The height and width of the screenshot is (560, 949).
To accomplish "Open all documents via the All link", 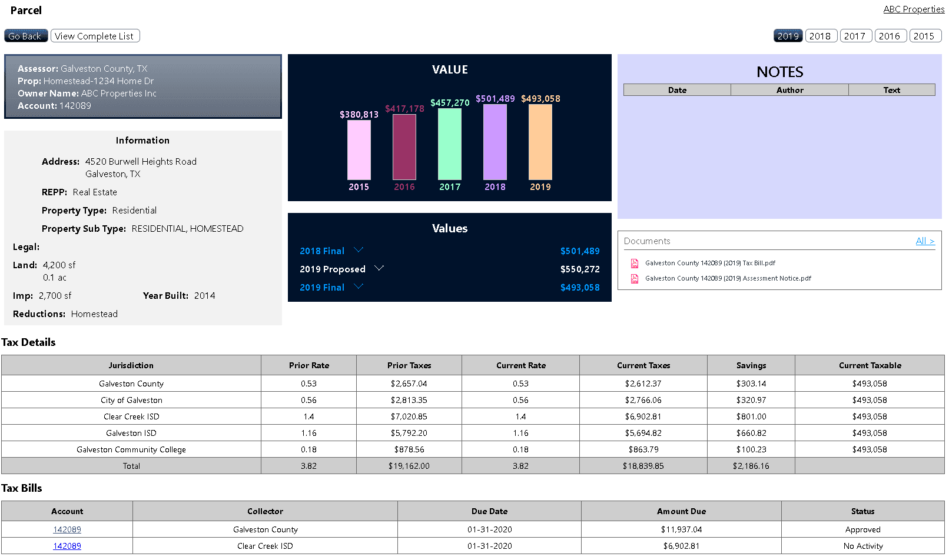I will click(x=924, y=241).
